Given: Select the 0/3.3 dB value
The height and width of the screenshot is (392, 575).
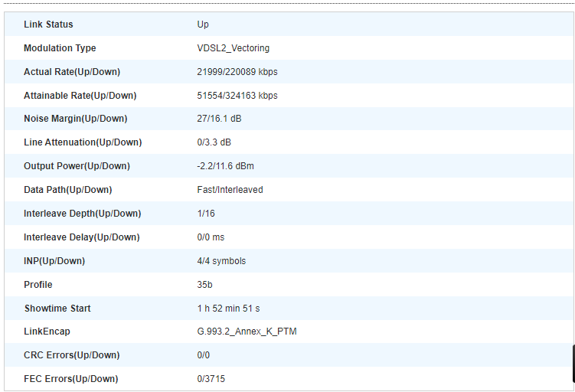Looking at the screenshot, I should pos(214,142).
